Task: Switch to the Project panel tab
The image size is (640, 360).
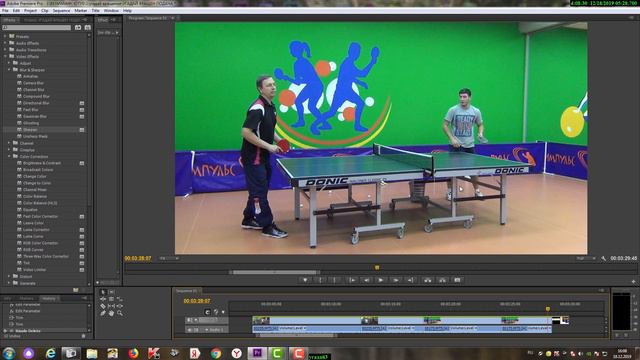Action: (x=52, y=20)
